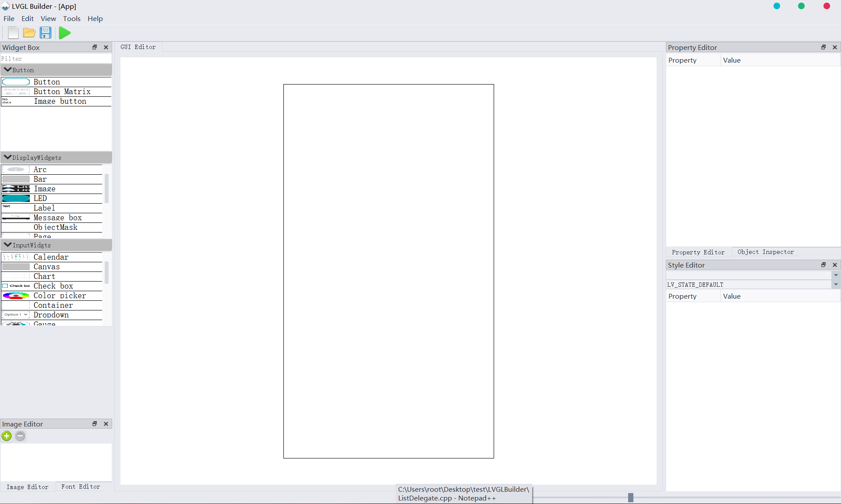Select the Color picker widget

click(x=60, y=296)
